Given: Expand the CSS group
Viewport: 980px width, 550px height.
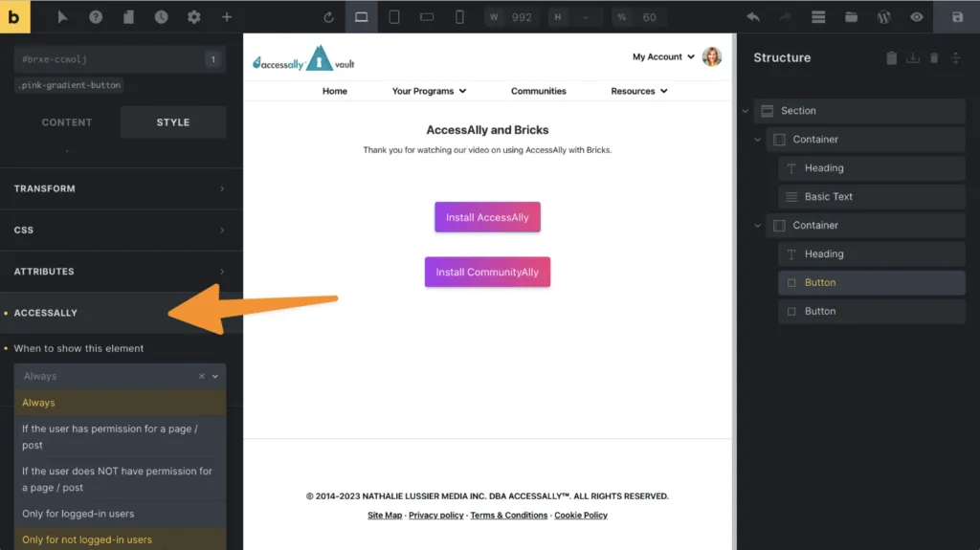Looking at the screenshot, I should 122,230.
